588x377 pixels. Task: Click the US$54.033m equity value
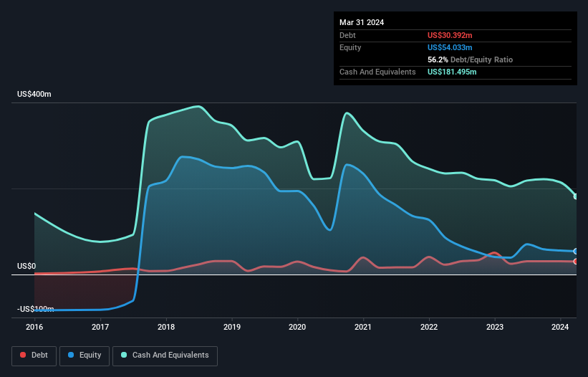(x=450, y=47)
